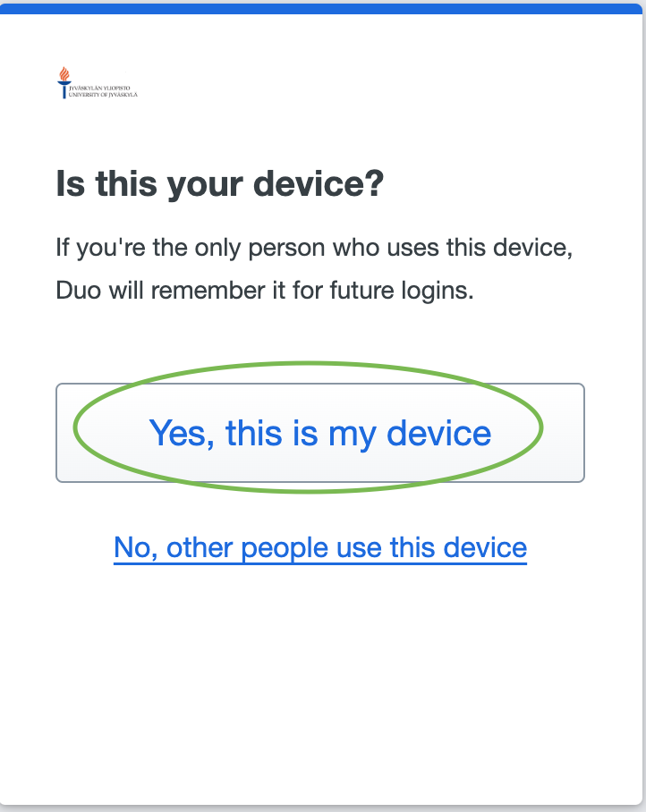
Task: Click the sentence "Duo will remember it for future logins"
Action: tap(264, 291)
